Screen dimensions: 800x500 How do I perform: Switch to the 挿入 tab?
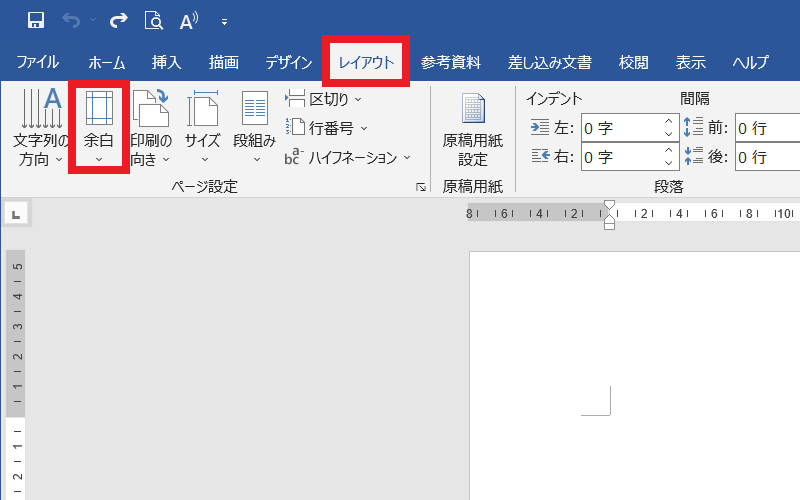pyautogui.click(x=166, y=62)
